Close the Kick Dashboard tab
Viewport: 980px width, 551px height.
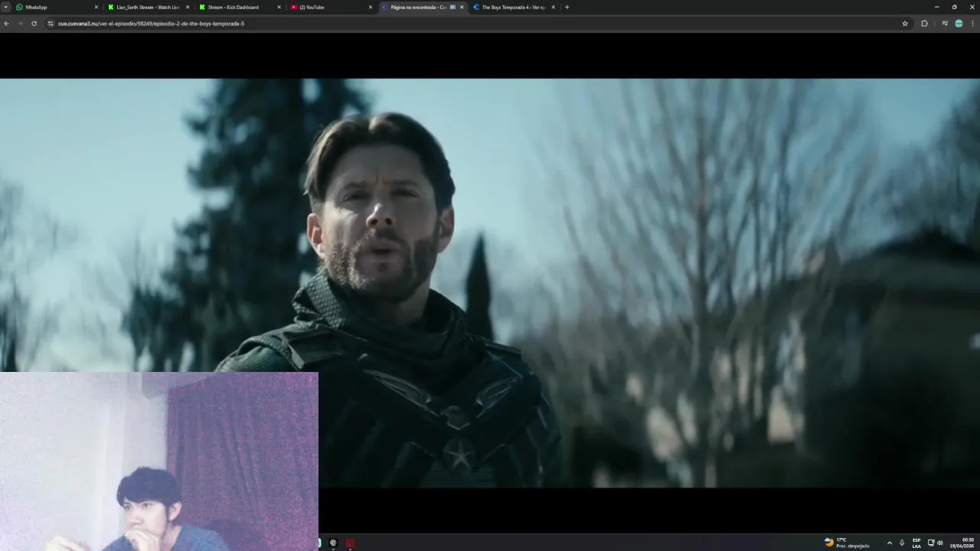[279, 7]
